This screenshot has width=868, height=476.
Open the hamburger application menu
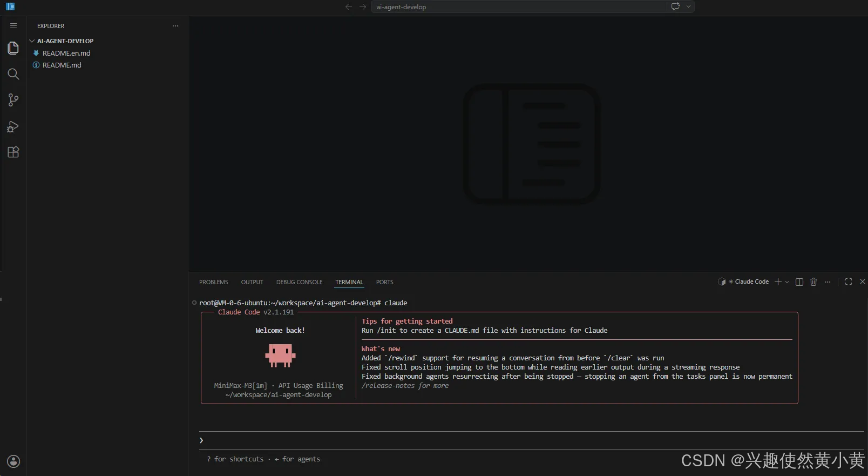click(13, 26)
